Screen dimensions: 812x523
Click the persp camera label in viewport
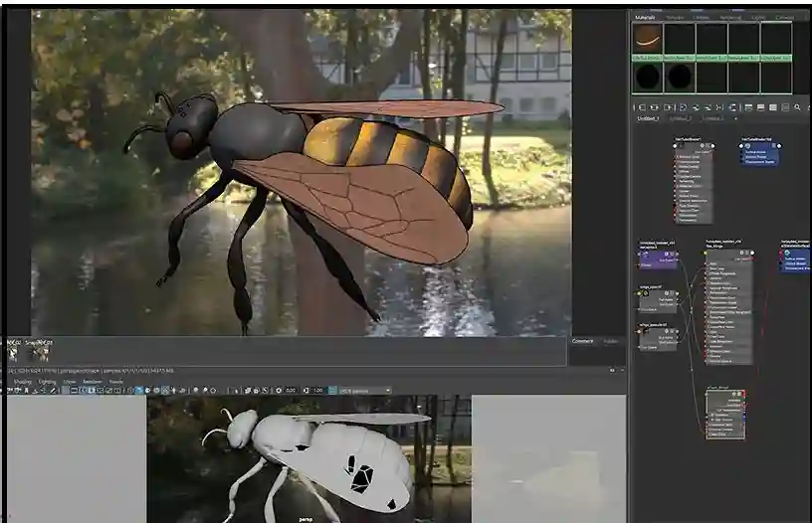point(305,519)
